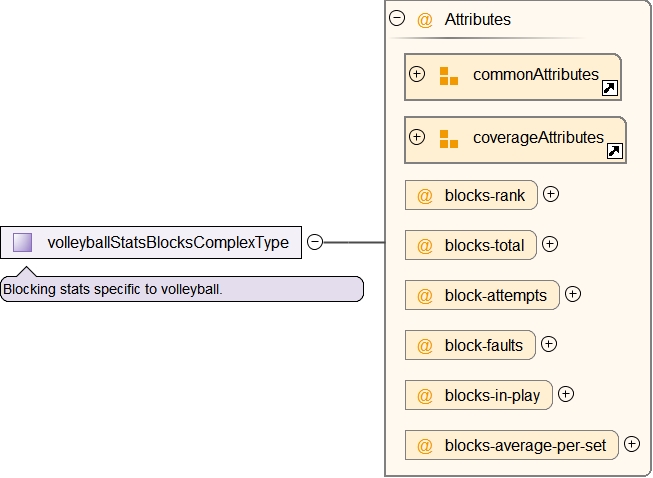The height and width of the screenshot is (478, 653).
Task: Click the @ icon of block-faults
Action: (425, 345)
